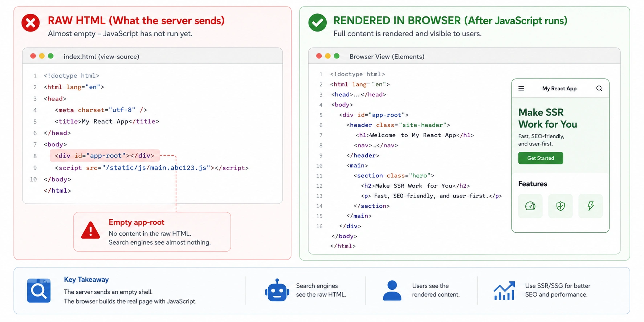Viewport: 644px width, 322px height.
Task: Click the Empty app-root heading
Action: (136, 222)
